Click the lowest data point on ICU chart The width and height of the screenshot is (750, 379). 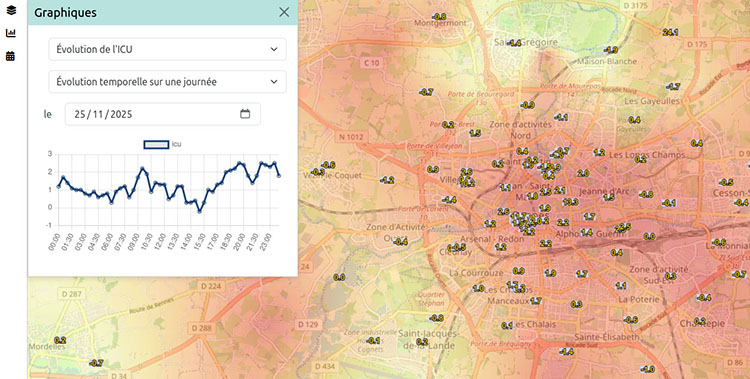pos(199,211)
